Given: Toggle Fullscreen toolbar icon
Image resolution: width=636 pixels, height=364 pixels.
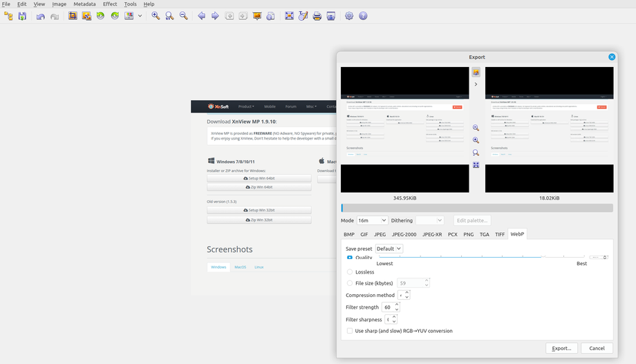Looking at the screenshot, I should tap(289, 16).
